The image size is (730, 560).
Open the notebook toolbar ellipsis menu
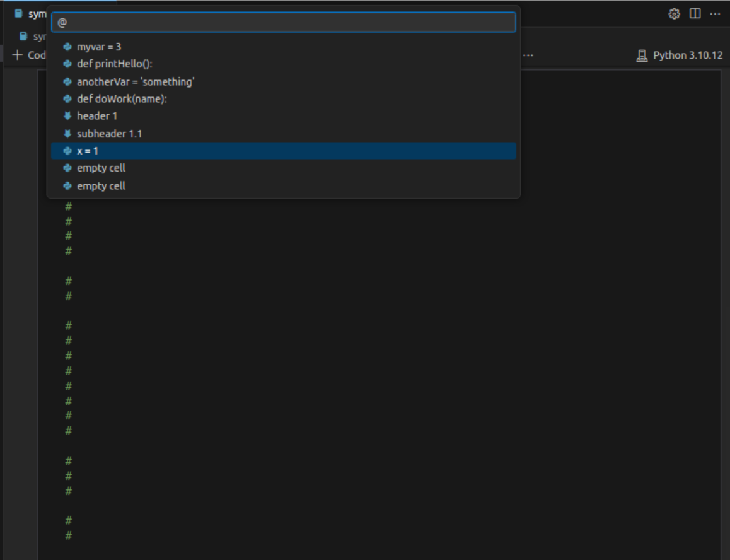[x=528, y=57]
